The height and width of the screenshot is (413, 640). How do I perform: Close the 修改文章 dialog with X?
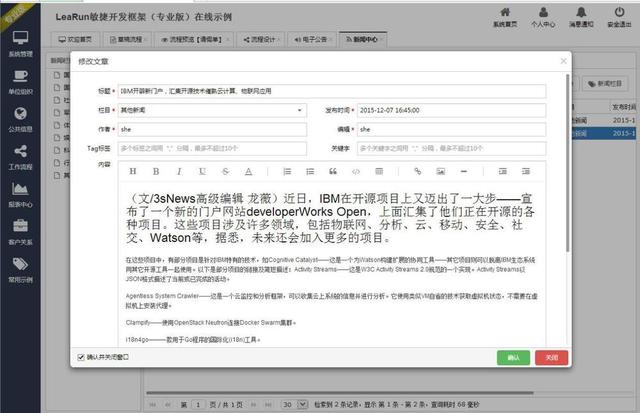pyautogui.click(x=563, y=61)
